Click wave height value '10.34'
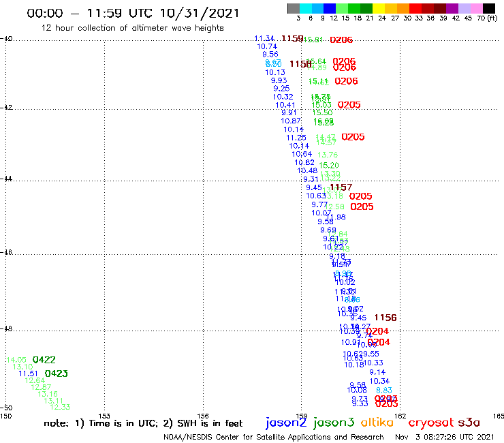504x443 pixels. click(379, 381)
